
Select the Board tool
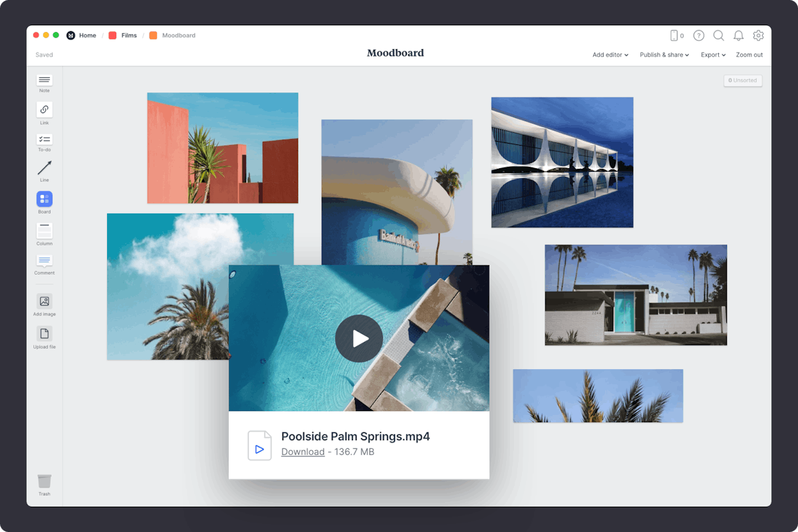44,199
